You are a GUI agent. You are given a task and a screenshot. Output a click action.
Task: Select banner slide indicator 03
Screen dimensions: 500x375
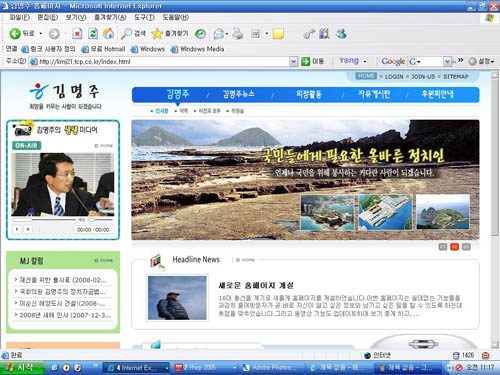click(x=466, y=247)
